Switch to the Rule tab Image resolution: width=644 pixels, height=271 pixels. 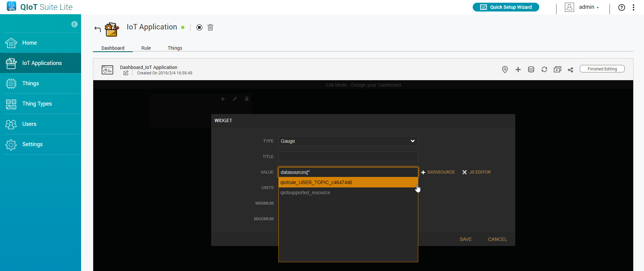146,48
